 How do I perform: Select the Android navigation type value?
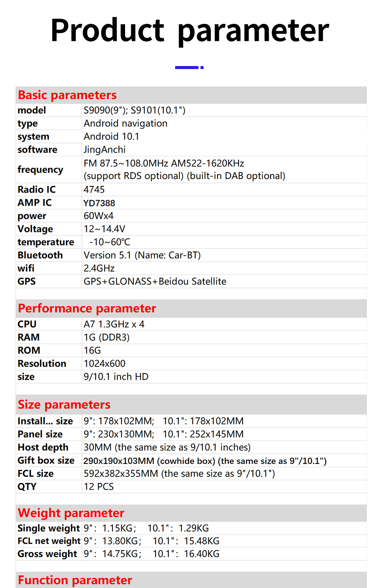(x=125, y=124)
